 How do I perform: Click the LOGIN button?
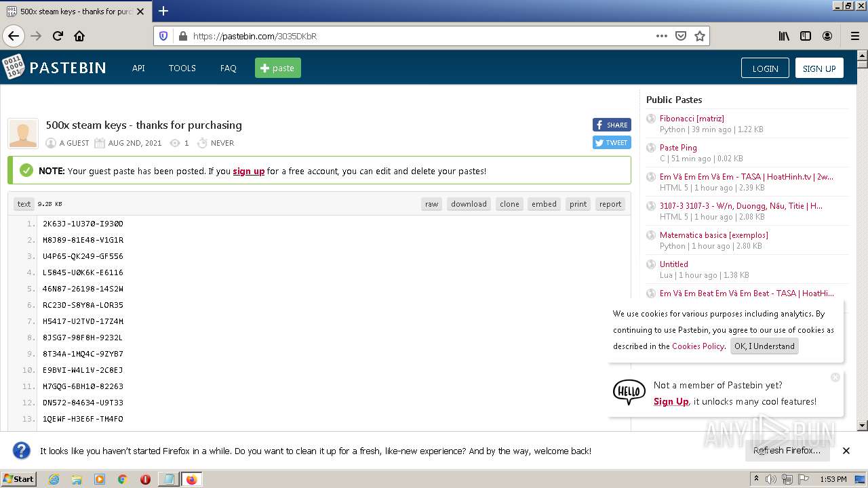pyautogui.click(x=765, y=68)
